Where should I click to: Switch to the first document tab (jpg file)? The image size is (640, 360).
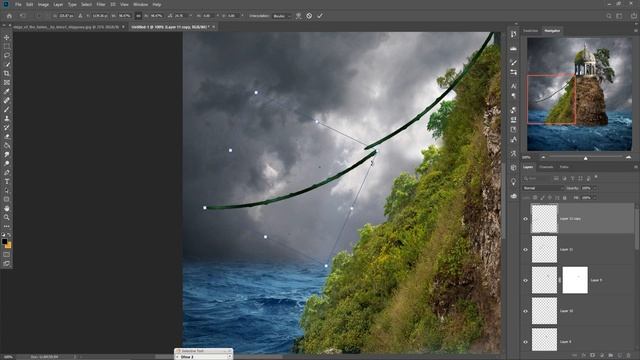(66, 27)
